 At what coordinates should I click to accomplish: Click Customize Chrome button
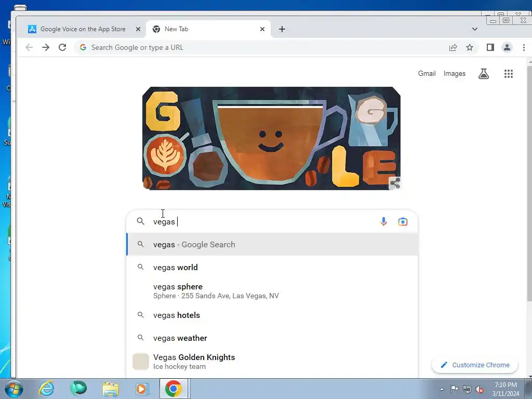[475, 365]
